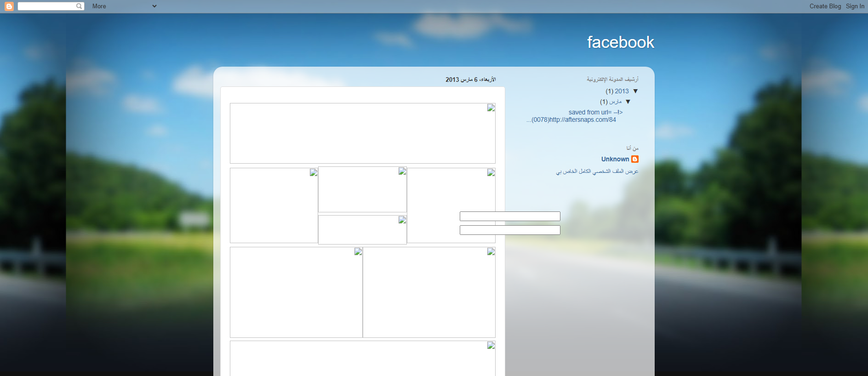This screenshot has height=376, width=868.
Task: Click the lower of the two empty text fields
Action: click(510, 230)
